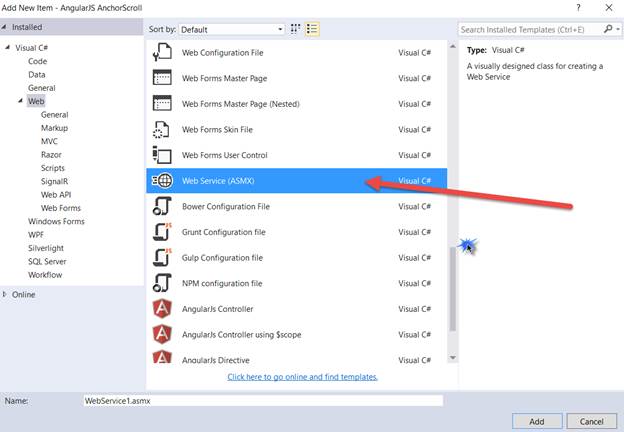Click the template list scroll down arrow
Image resolution: width=624 pixels, height=432 pixels.
[x=452, y=358]
